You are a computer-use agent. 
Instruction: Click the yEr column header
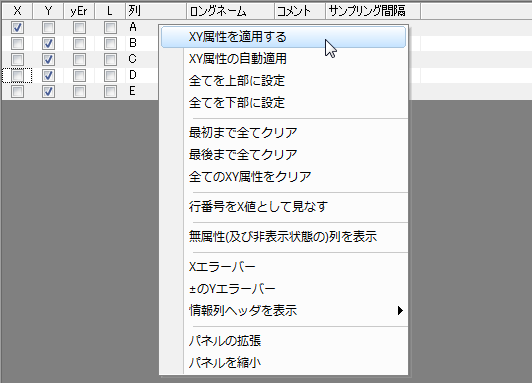click(x=79, y=11)
